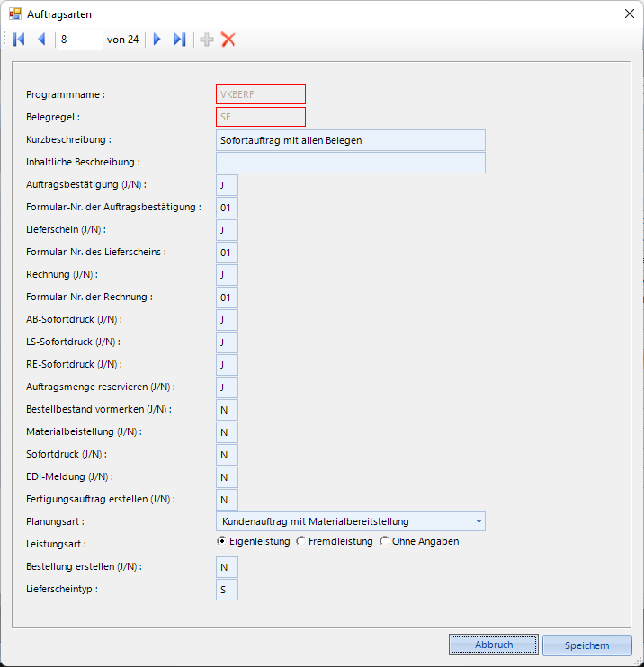Click the Formular-Nr. der Rechnung field

point(227,298)
